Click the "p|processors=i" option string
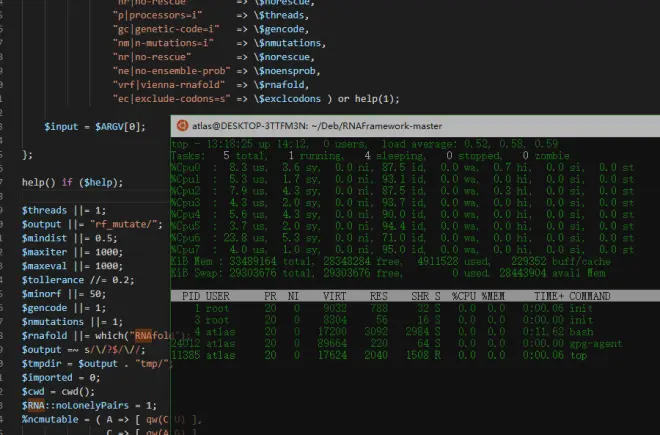This screenshot has width=660, height=435. point(157,15)
